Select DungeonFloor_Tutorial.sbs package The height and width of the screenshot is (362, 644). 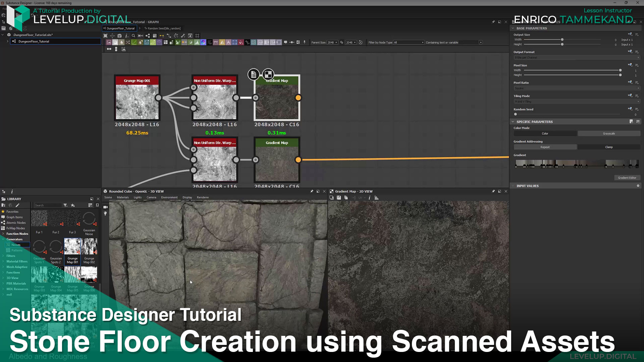click(x=33, y=35)
